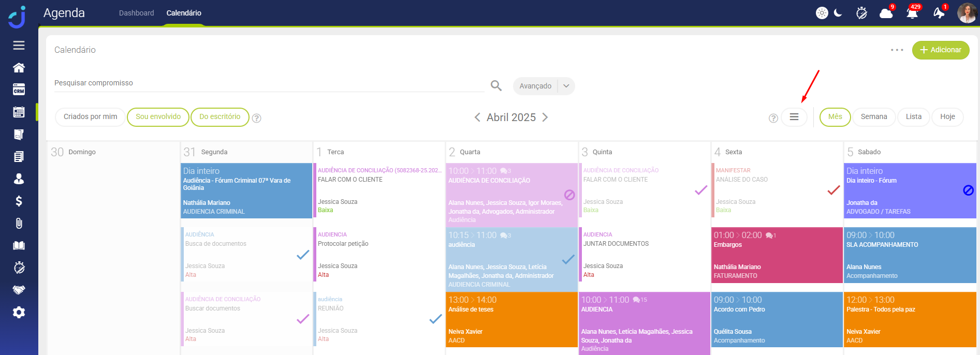Open the home icon in sidebar
The width and height of the screenshot is (980, 355).
click(x=19, y=68)
